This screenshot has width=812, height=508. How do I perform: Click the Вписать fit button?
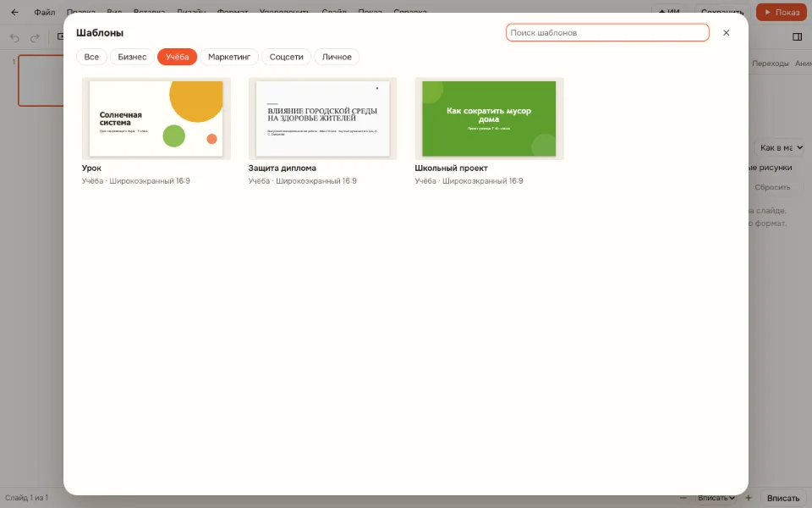pos(783,498)
